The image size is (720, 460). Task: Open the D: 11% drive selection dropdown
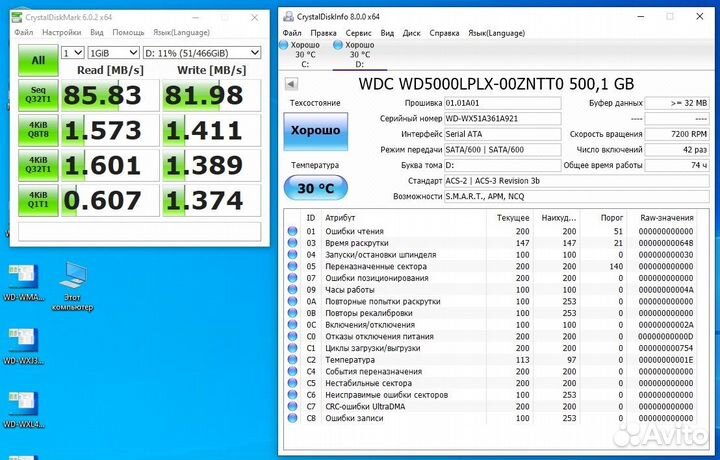click(202, 53)
